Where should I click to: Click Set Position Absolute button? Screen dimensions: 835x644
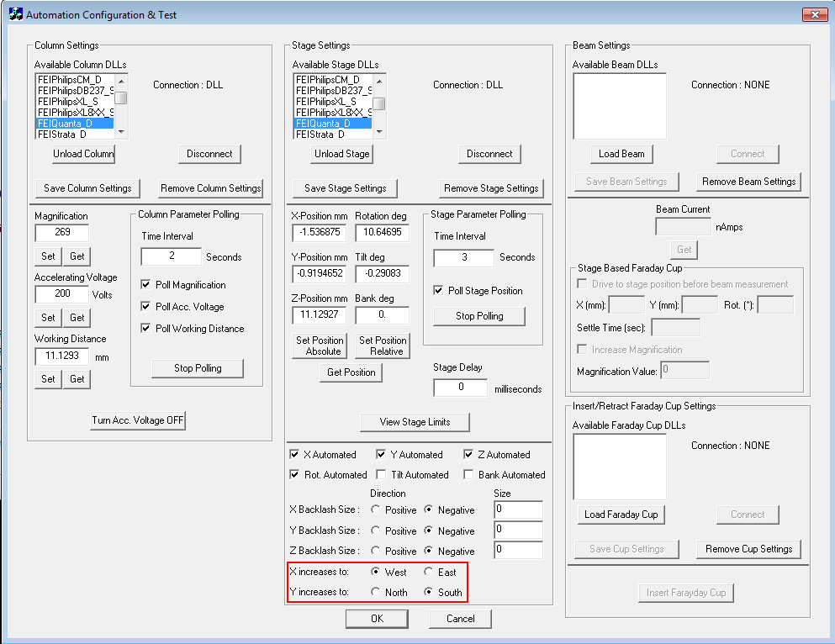pos(320,346)
